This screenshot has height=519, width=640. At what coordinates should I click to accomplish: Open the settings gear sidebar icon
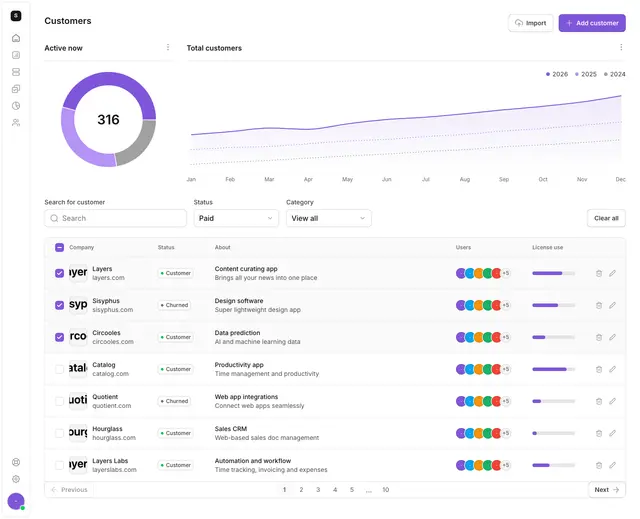16,479
